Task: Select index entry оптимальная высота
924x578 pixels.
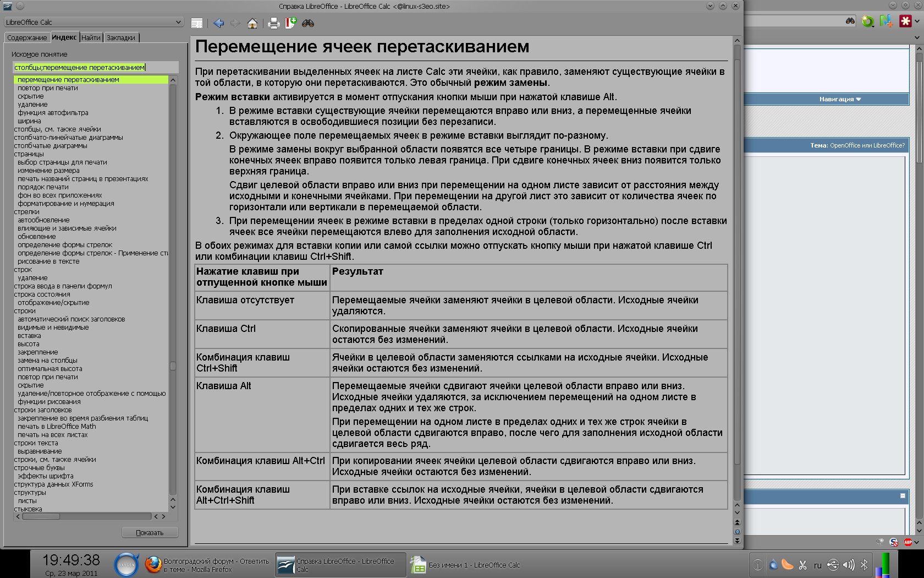Action: coord(50,368)
